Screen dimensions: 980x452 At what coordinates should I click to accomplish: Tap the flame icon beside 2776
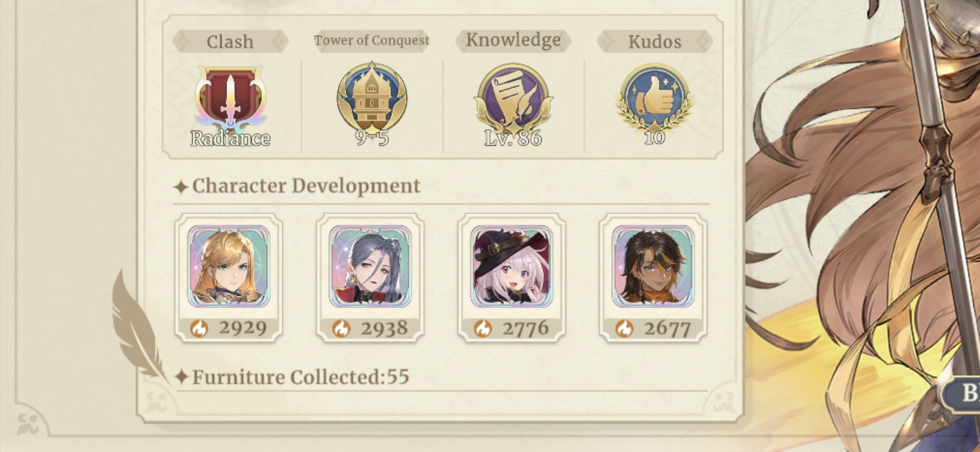[483, 328]
